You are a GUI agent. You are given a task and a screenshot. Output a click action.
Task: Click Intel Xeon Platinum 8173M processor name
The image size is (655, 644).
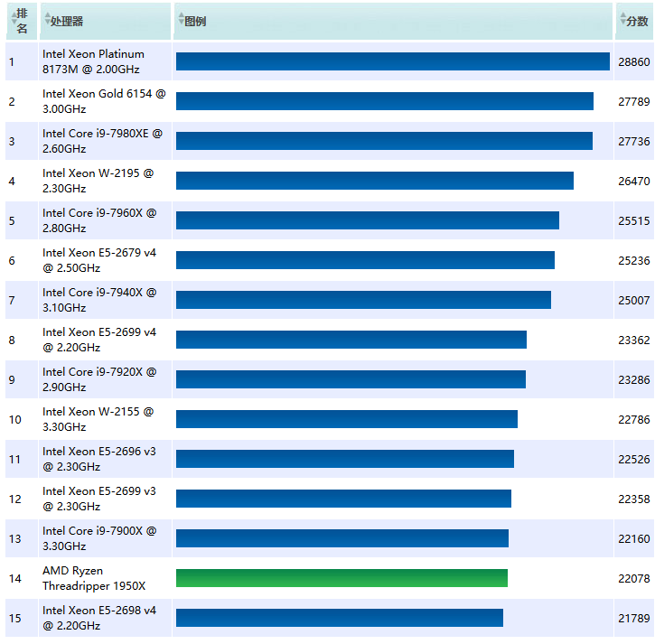(93, 61)
